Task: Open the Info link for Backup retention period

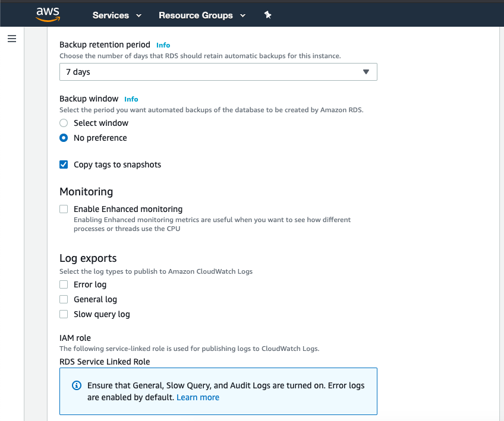Action: point(163,45)
